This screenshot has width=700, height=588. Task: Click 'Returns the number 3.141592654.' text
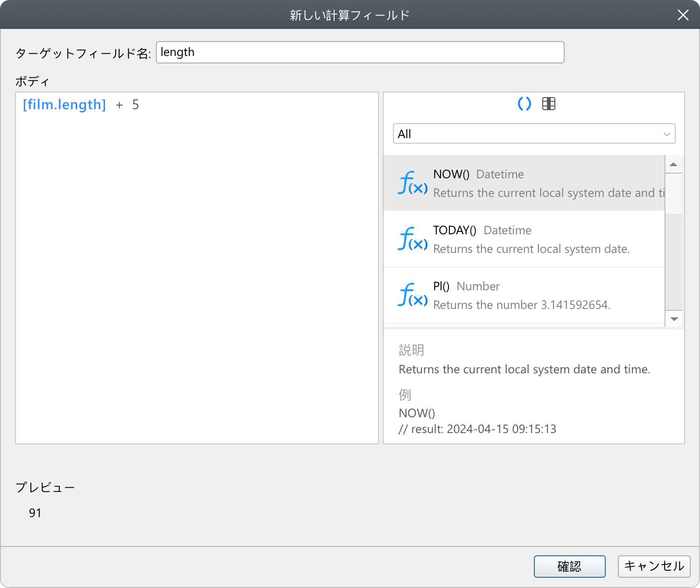pyautogui.click(x=522, y=305)
